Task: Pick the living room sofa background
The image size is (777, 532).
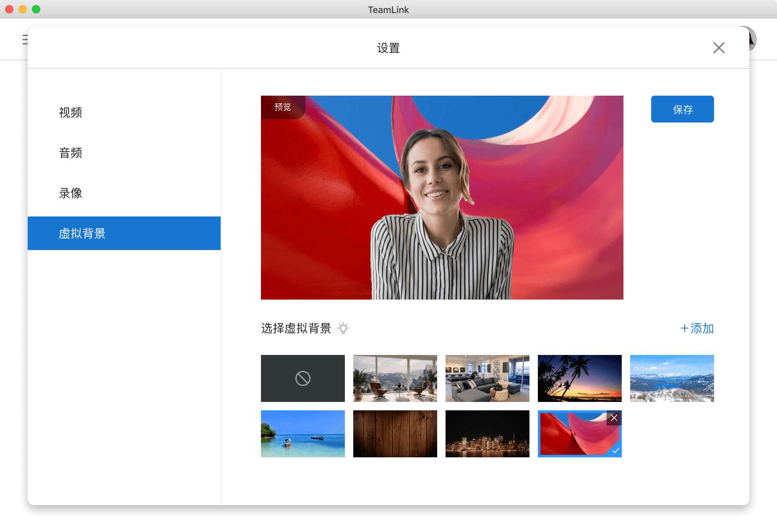Action: click(x=487, y=378)
